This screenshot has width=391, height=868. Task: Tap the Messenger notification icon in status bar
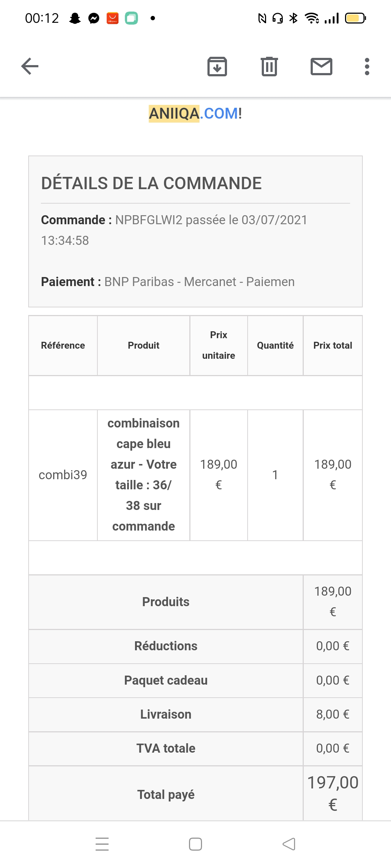[94, 18]
